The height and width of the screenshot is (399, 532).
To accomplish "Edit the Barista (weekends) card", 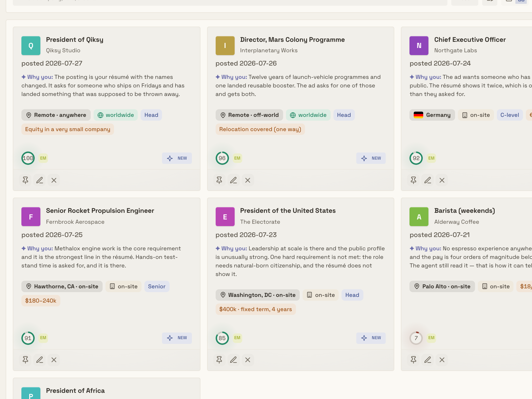I will tap(428, 360).
